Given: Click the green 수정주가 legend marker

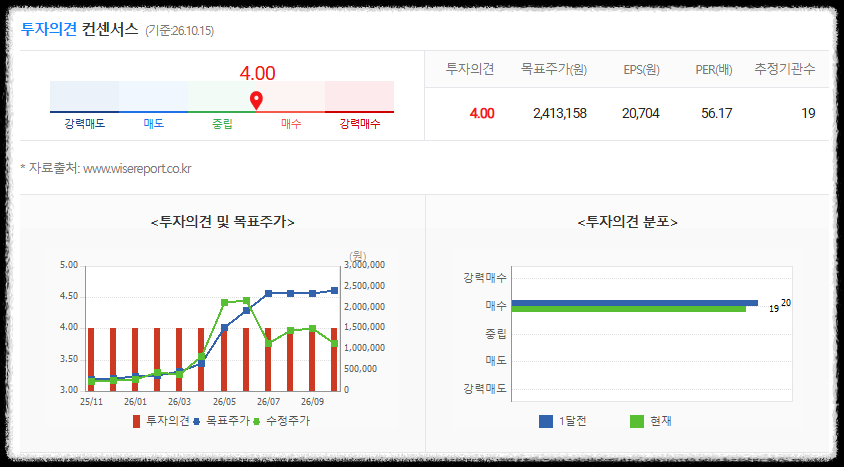Looking at the screenshot, I should (257, 421).
